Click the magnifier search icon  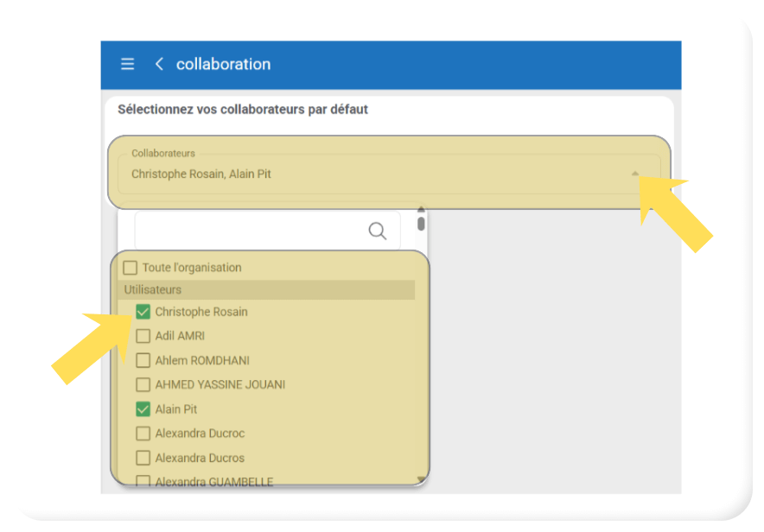pyautogui.click(x=377, y=231)
